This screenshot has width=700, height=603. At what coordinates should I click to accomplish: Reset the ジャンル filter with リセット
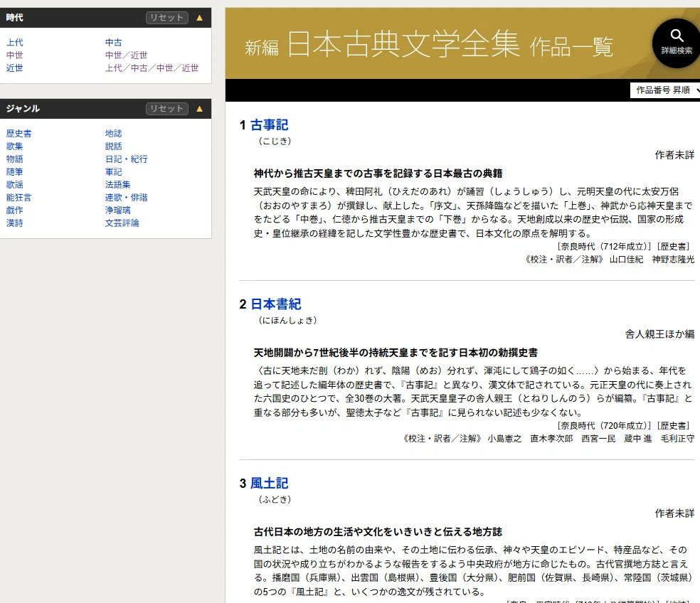167,109
